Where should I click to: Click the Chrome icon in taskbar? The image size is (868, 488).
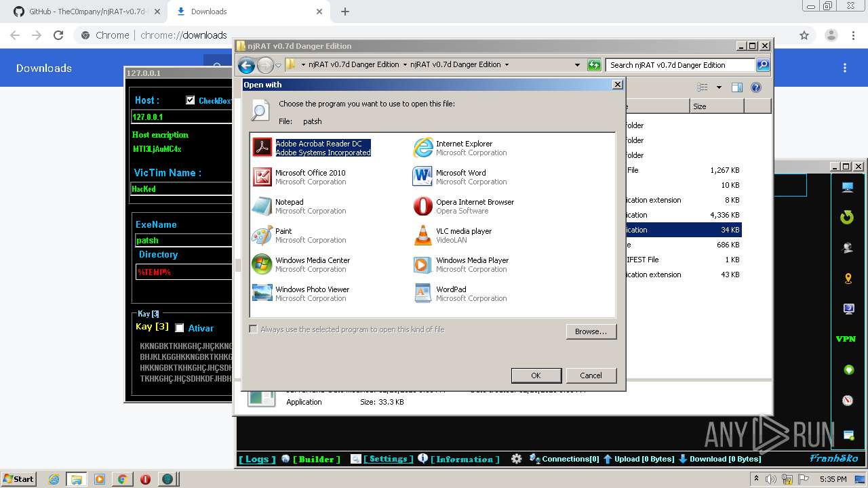click(x=122, y=479)
